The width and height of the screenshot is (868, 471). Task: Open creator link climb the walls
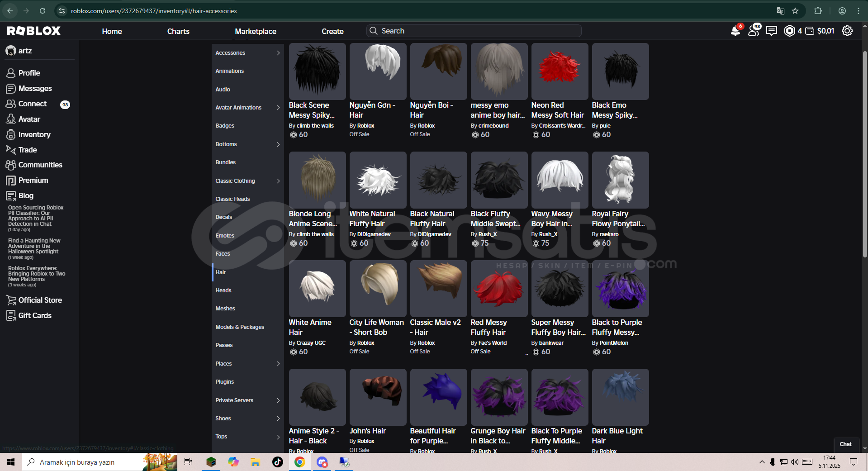coord(315,126)
